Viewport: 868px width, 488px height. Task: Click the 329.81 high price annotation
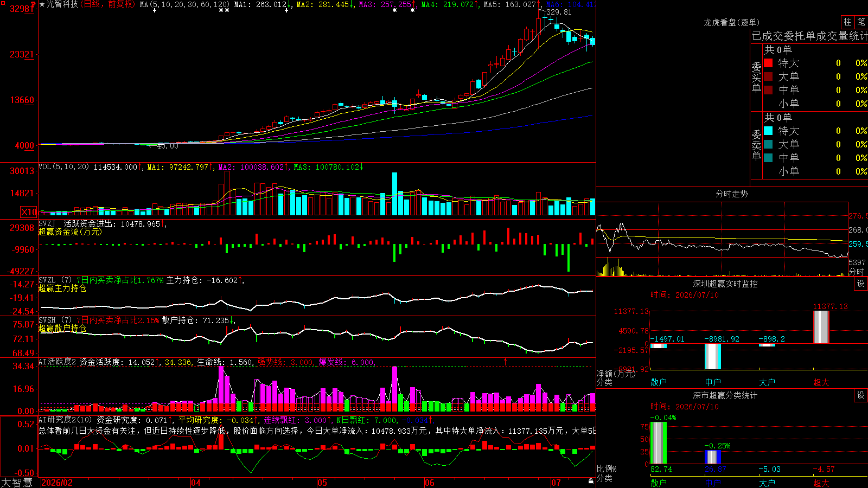tap(559, 12)
